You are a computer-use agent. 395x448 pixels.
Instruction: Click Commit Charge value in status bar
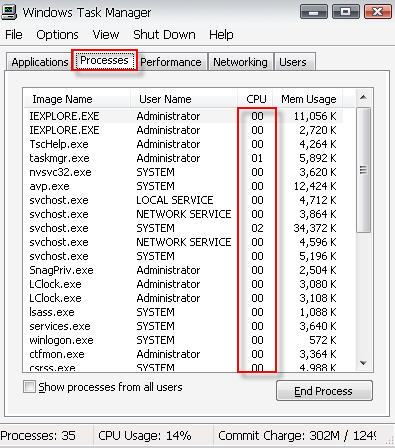(297, 436)
